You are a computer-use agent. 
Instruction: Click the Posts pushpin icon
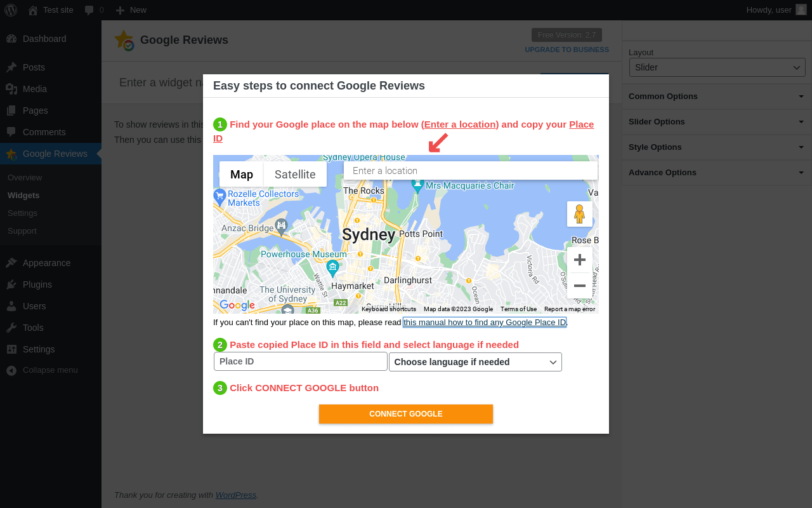[x=11, y=67]
